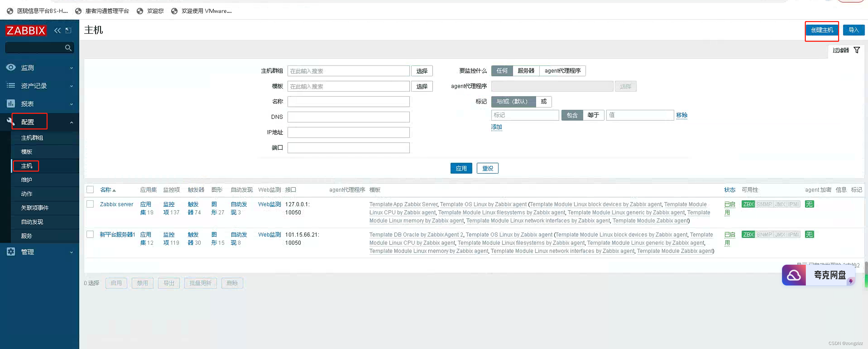Select 或 tag mode
The image size is (868, 349).
click(x=544, y=102)
